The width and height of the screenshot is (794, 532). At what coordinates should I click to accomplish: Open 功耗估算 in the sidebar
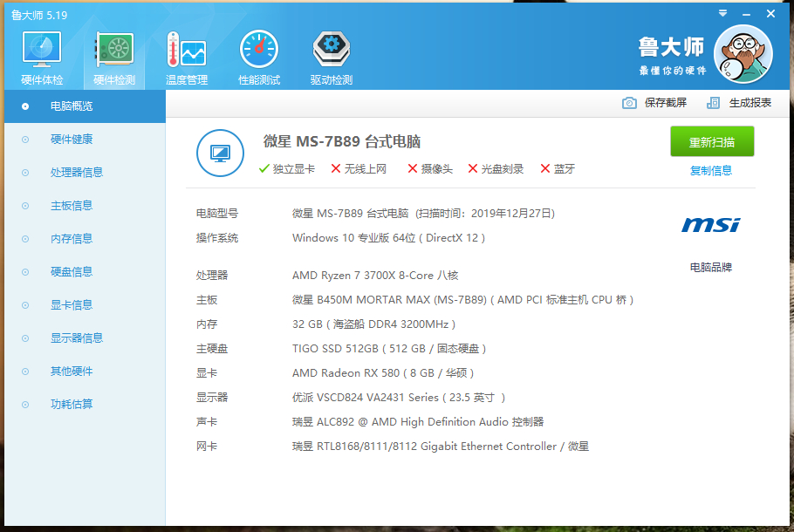pos(86,405)
